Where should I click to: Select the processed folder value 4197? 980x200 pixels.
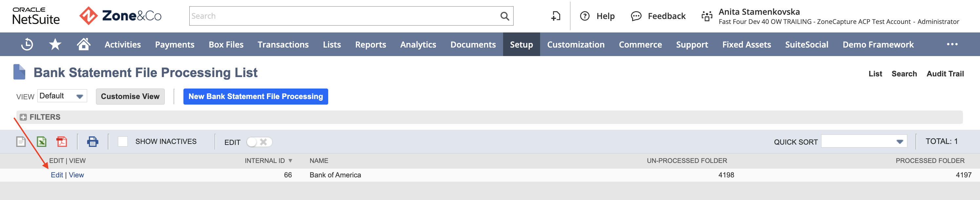click(x=963, y=175)
